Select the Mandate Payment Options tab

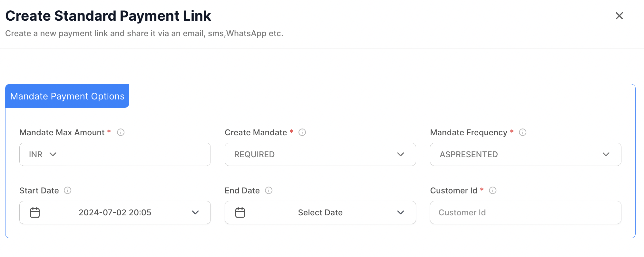[67, 96]
